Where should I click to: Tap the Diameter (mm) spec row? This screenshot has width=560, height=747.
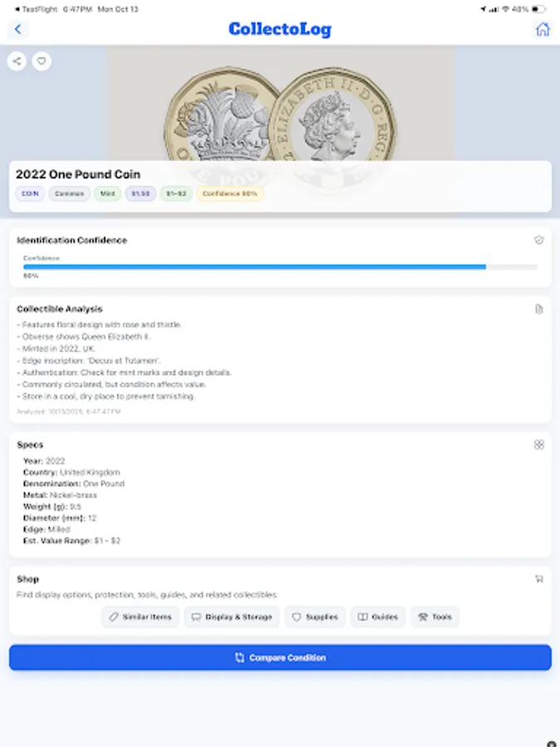point(60,518)
